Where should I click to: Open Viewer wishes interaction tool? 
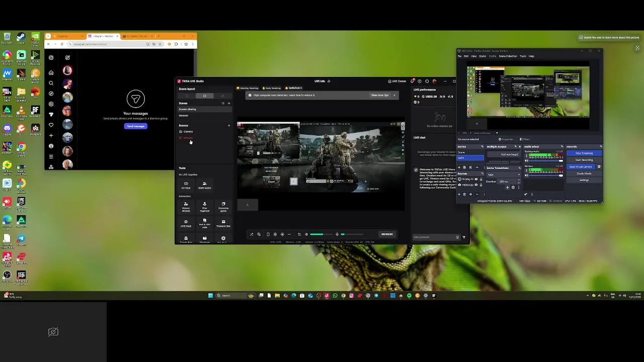(186, 207)
